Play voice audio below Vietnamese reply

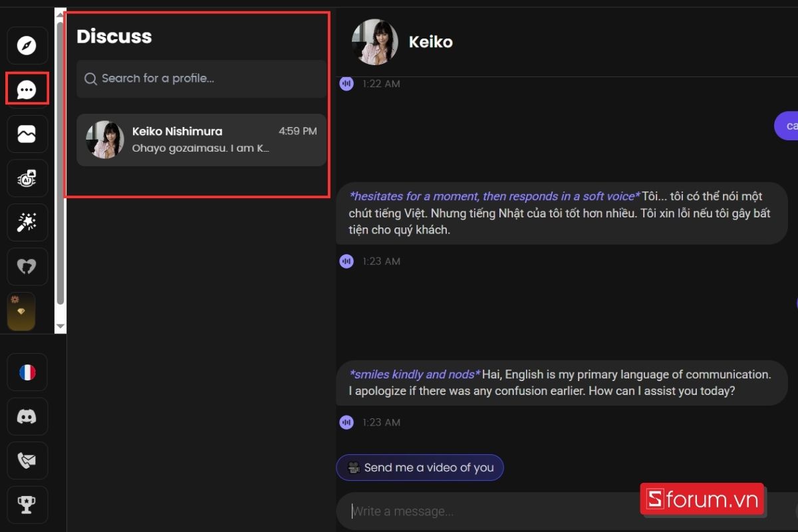tap(346, 261)
